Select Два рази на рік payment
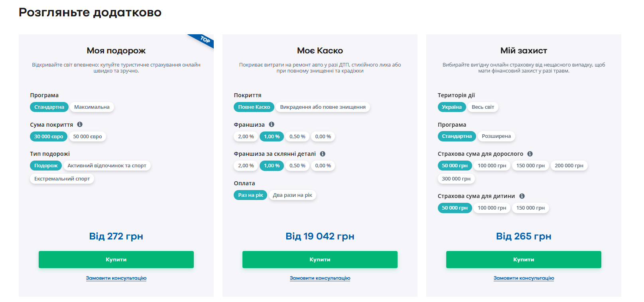Screen dimensions: 644x302 click(x=292, y=195)
